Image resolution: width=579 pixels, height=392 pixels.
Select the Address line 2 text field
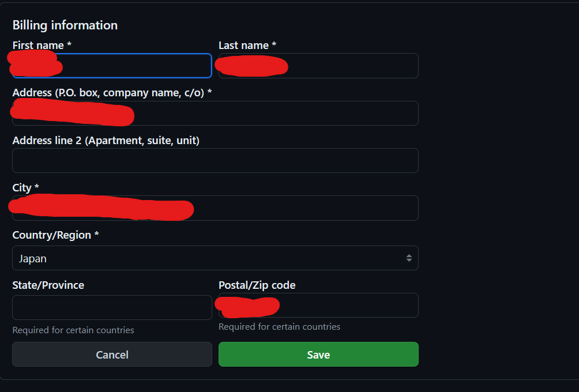(x=215, y=160)
